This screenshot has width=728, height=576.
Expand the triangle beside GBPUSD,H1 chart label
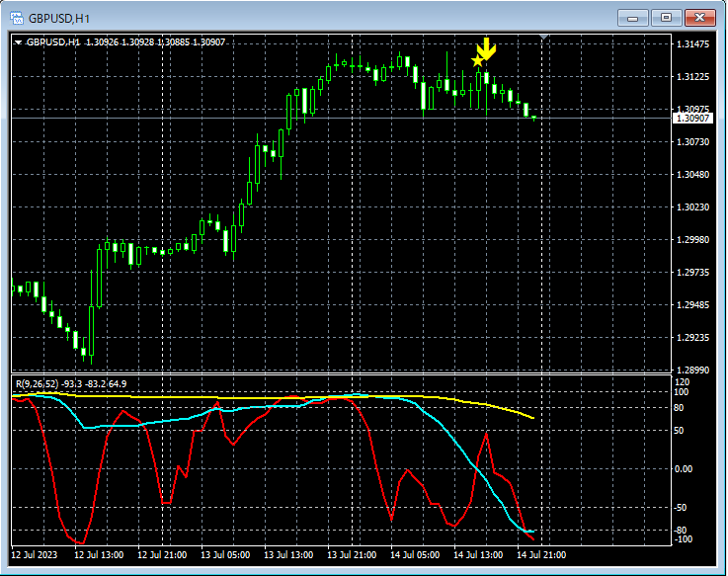pos(18,42)
